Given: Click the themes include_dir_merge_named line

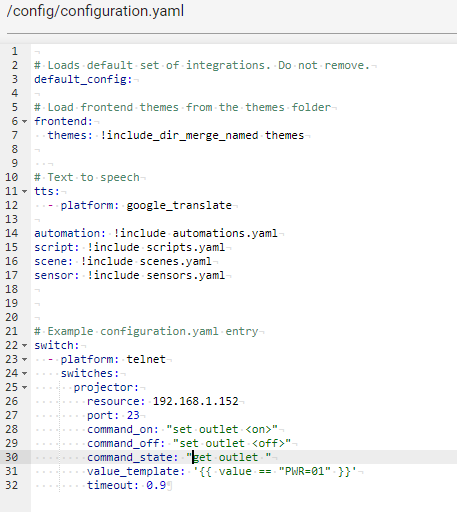Looking at the screenshot, I should pyautogui.click(x=176, y=135).
